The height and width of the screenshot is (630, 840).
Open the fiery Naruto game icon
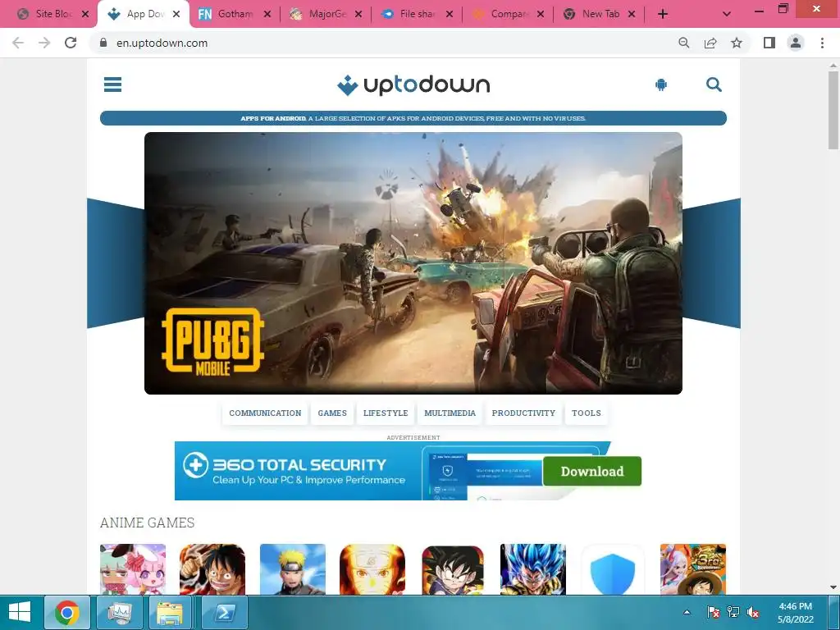[372, 569]
